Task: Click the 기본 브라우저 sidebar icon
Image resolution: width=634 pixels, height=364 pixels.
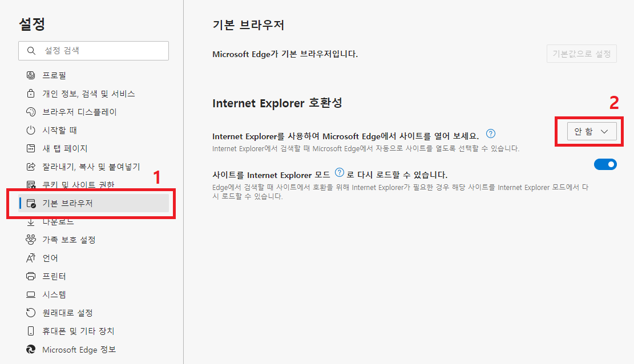Action: click(x=31, y=204)
